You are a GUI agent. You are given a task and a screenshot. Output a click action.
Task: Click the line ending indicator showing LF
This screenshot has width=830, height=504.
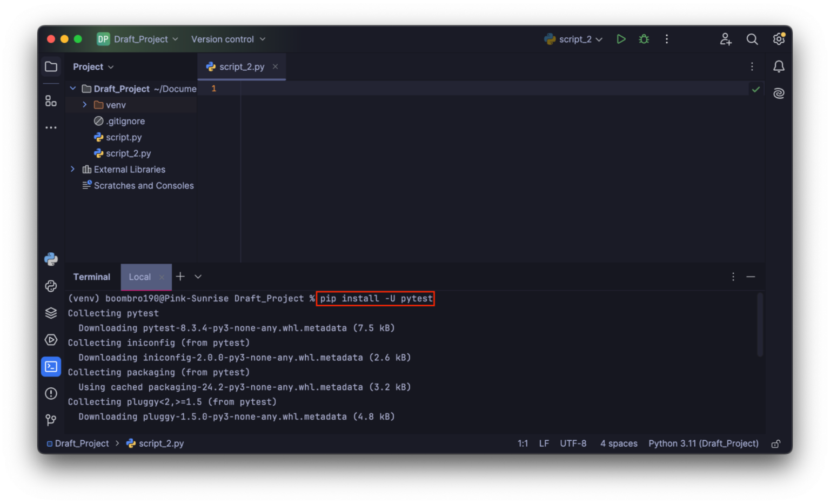pyautogui.click(x=544, y=443)
